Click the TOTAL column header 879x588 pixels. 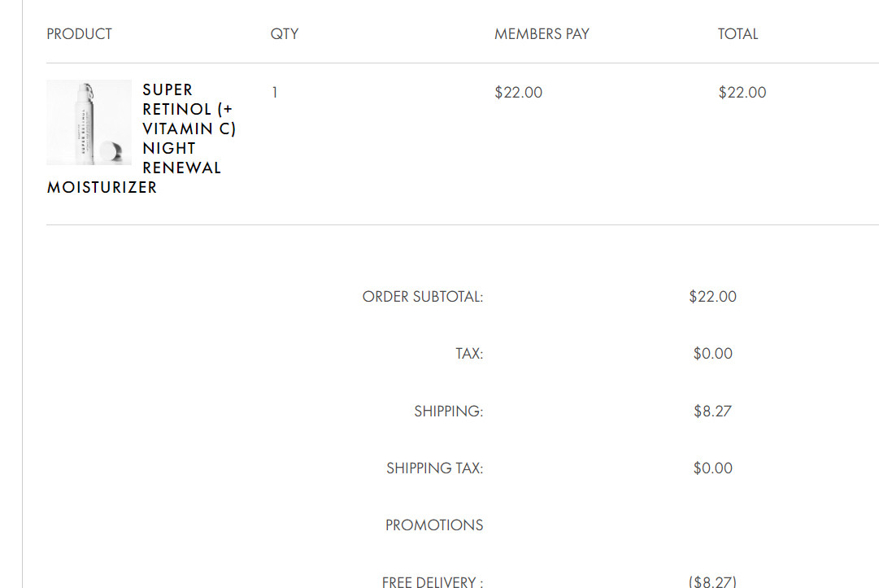[738, 33]
